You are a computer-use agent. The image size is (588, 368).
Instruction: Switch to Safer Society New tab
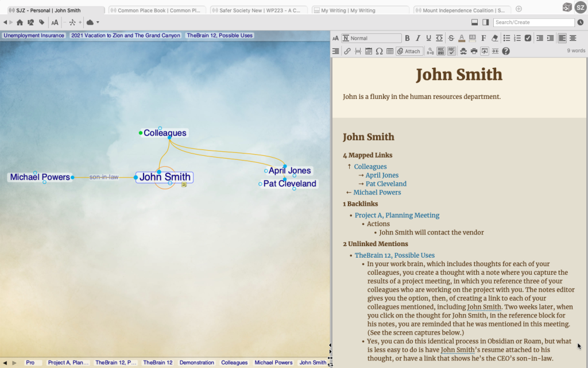[x=259, y=10]
